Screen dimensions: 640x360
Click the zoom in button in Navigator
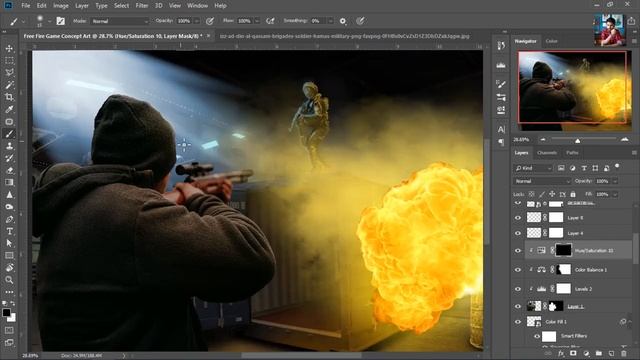coord(624,140)
